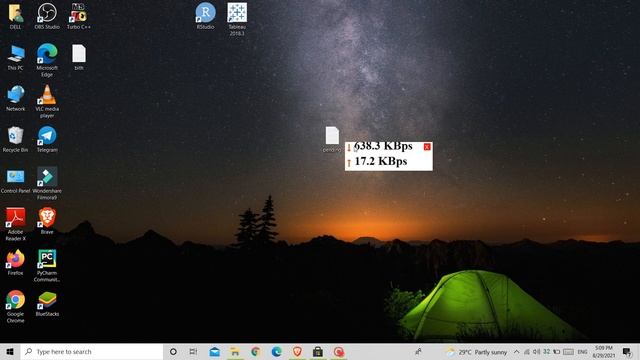Viewport: 640px width, 360px height.
Task: Close the network speed monitor widget
Action: (x=427, y=147)
